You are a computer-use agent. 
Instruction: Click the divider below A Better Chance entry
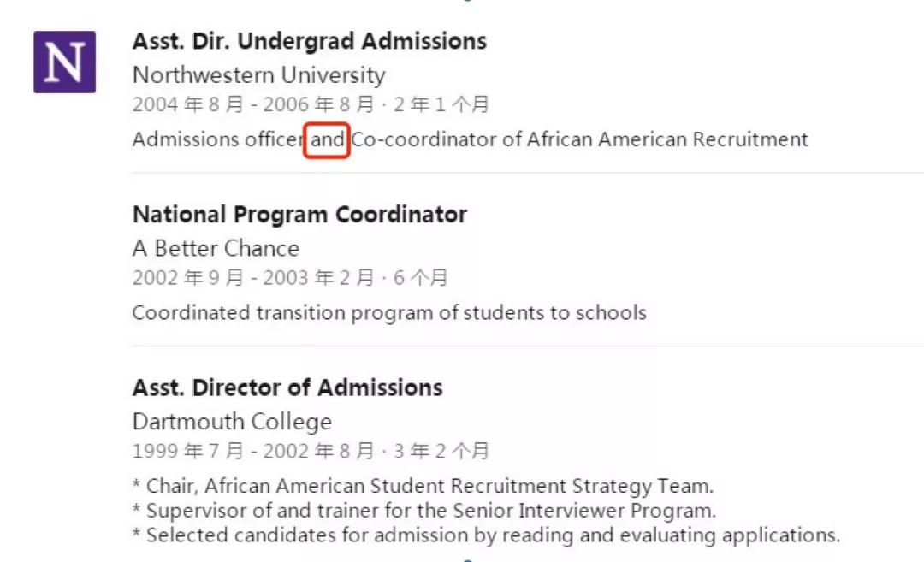[528, 346]
